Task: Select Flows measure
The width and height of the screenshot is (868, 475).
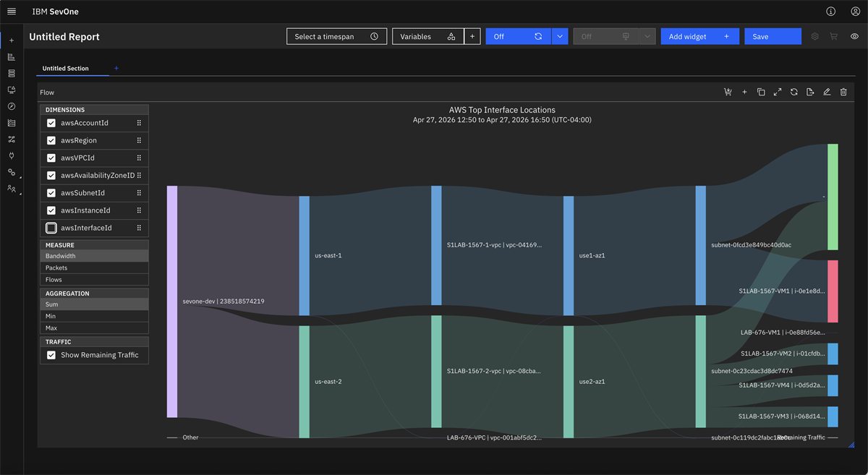Action: click(94, 279)
